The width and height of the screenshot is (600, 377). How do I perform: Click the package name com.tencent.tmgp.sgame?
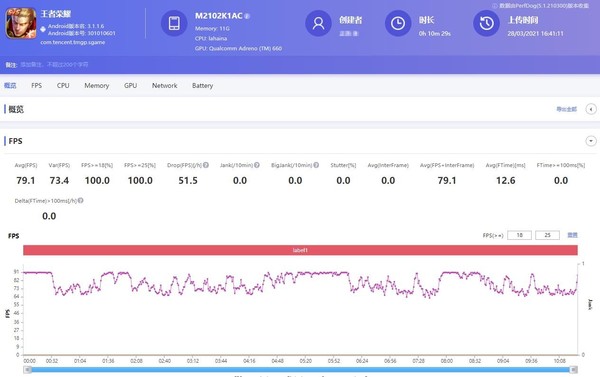pos(73,42)
